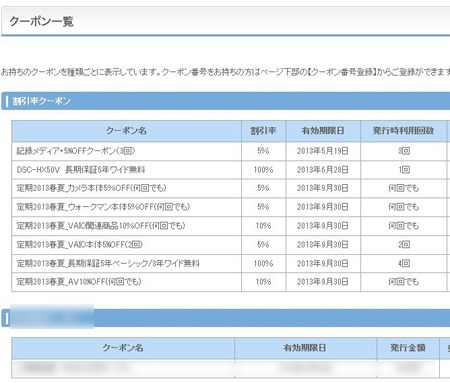Click the 2013年6月28日 expiry date cell
This screenshot has width=450, height=383.
323,170
